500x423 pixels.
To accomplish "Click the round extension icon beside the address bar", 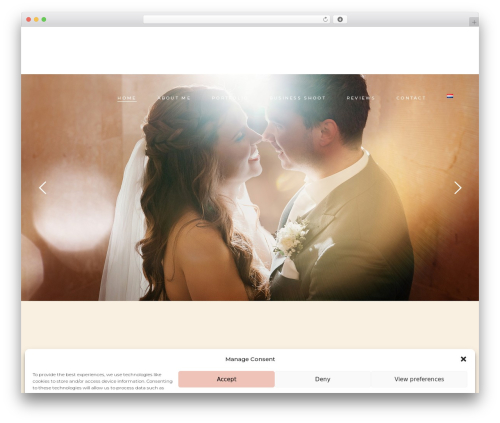I will (x=340, y=20).
